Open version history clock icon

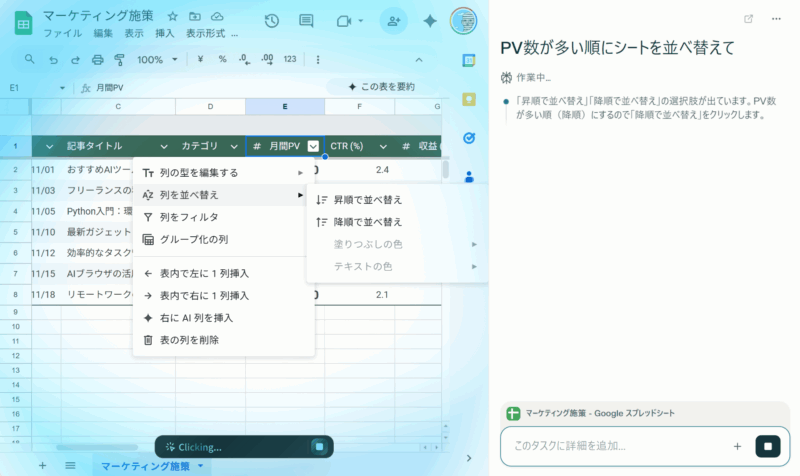(x=271, y=21)
